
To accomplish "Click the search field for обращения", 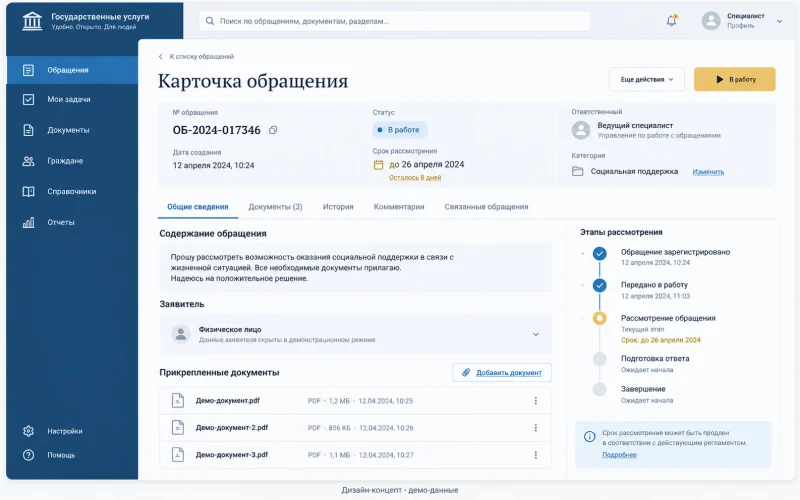I will pyautogui.click(x=394, y=21).
